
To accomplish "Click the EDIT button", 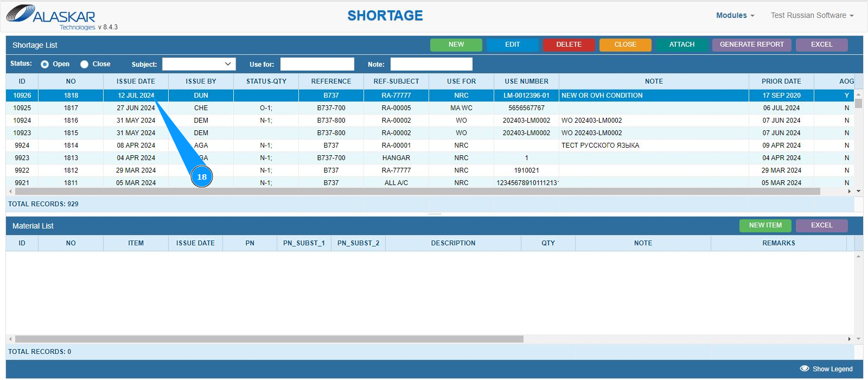I will click(x=513, y=45).
